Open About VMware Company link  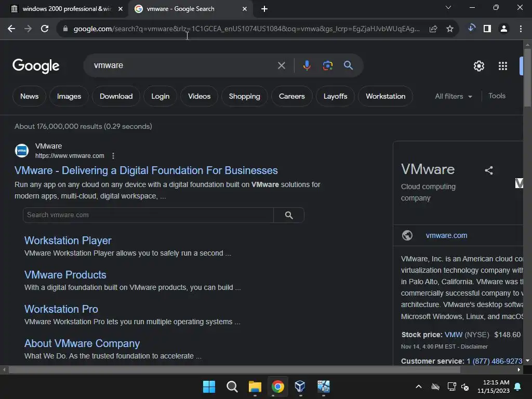coord(82,343)
